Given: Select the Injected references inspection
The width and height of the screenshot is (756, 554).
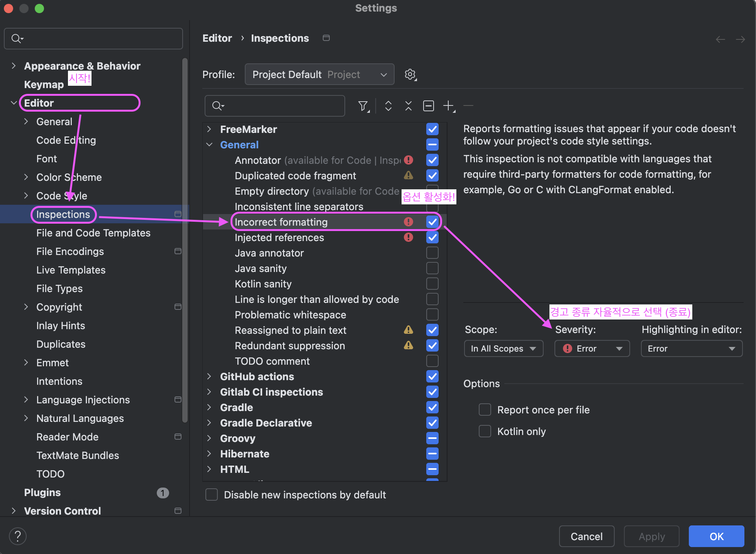Looking at the screenshot, I should (279, 238).
